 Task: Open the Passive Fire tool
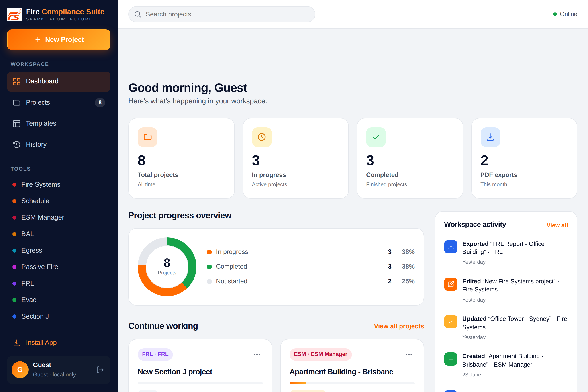click(59, 267)
